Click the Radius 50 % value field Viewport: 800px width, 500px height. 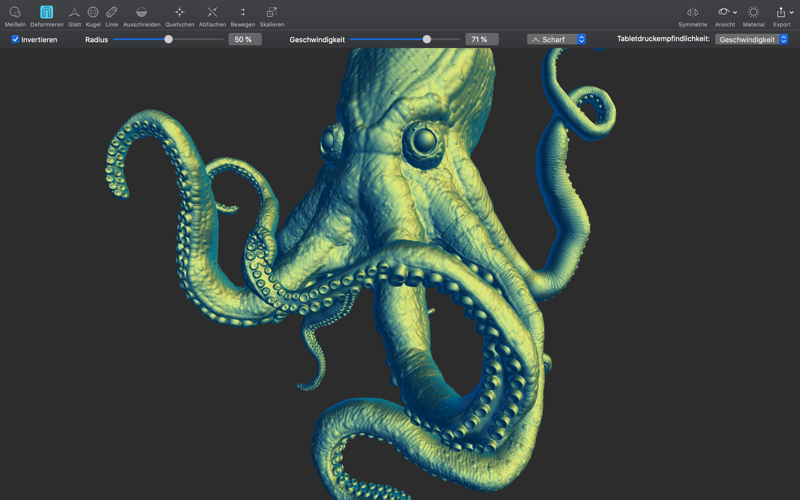[x=244, y=40]
